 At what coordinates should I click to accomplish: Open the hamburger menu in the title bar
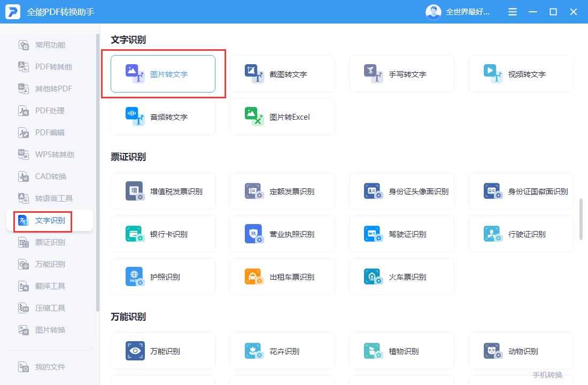point(512,11)
